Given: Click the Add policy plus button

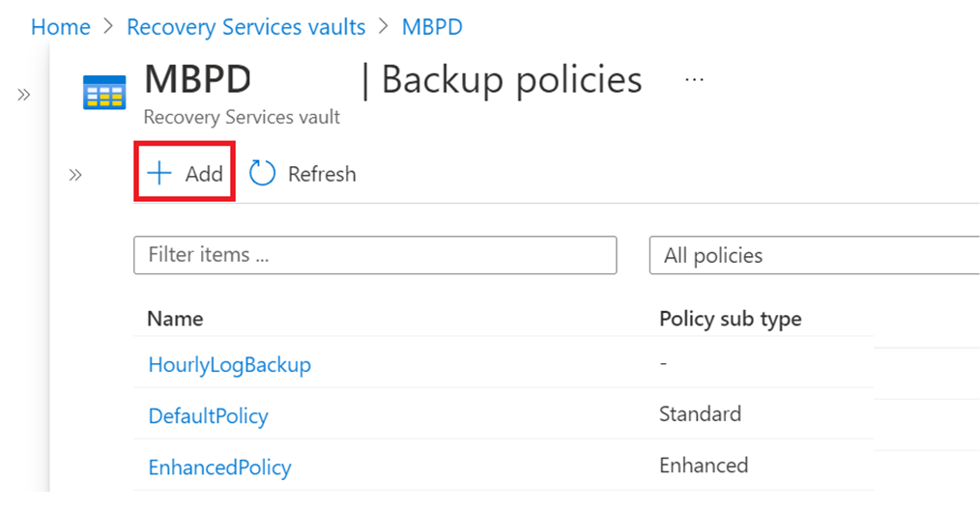Looking at the screenshot, I should [x=185, y=174].
